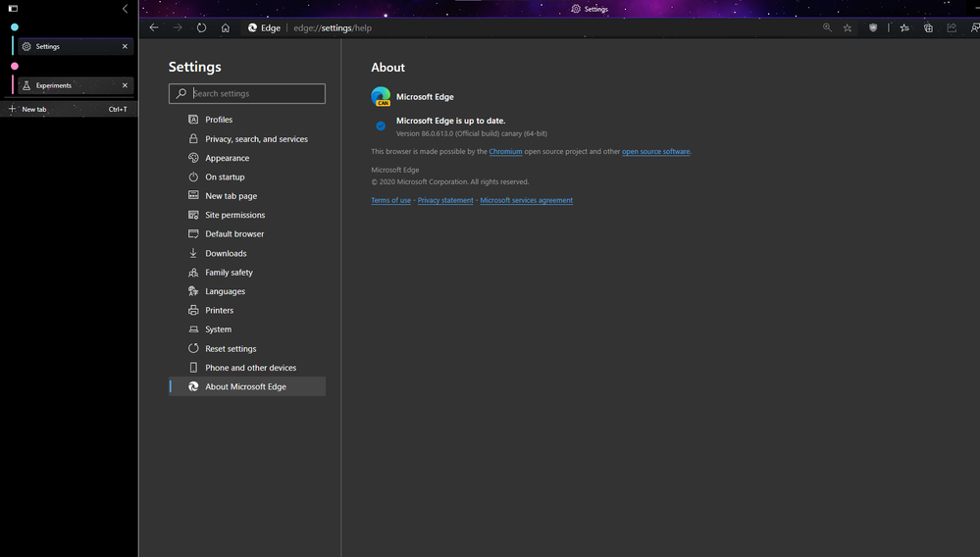
Task: Go to the home page
Action: pyautogui.click(x=225, y=28)
